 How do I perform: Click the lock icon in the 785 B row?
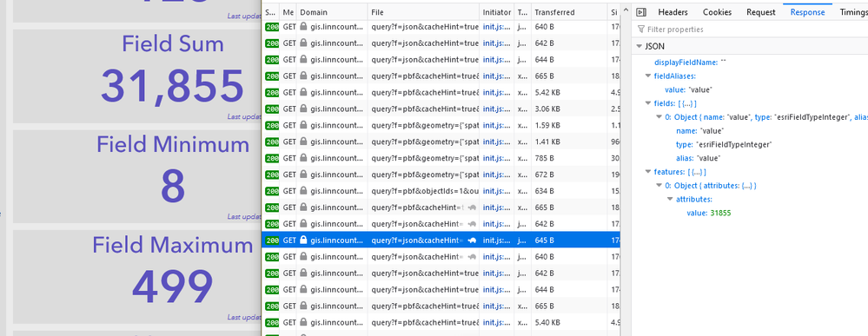(x=303, y=158)
